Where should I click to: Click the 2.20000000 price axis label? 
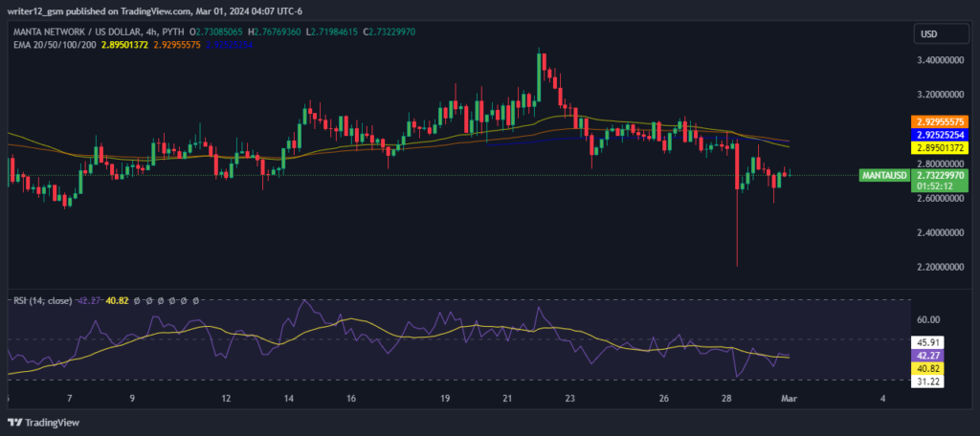(x=942, y=268)
